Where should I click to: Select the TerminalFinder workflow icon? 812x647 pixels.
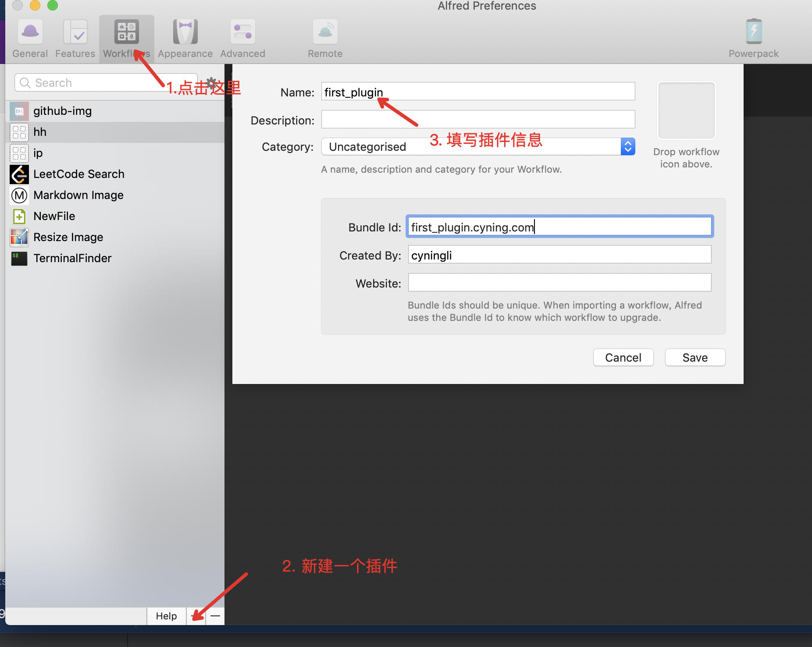(19, 259)
